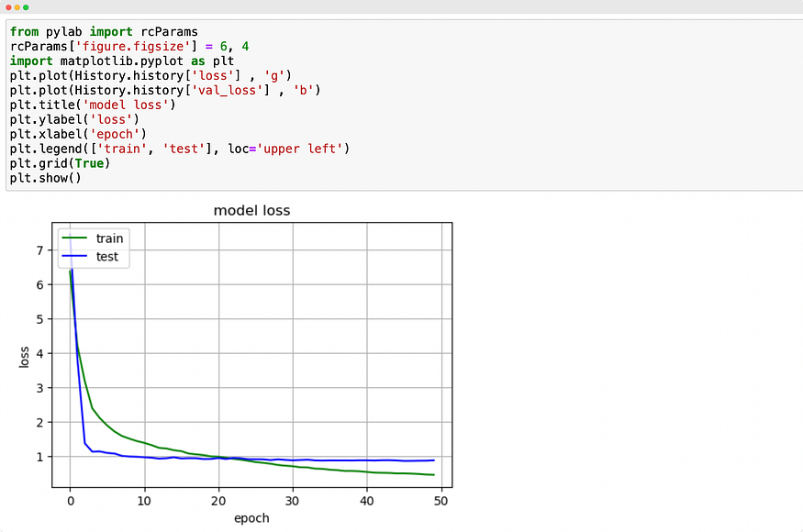Click the 'from pylab import rcParams' line
The image size is (803, 532).
104,32
